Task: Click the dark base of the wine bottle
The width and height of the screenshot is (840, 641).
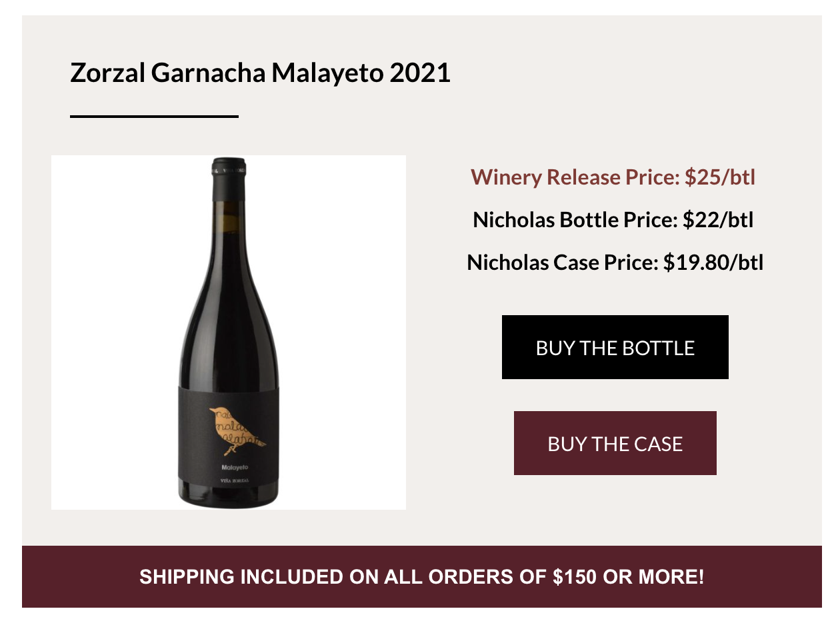Action: (229, 496)
